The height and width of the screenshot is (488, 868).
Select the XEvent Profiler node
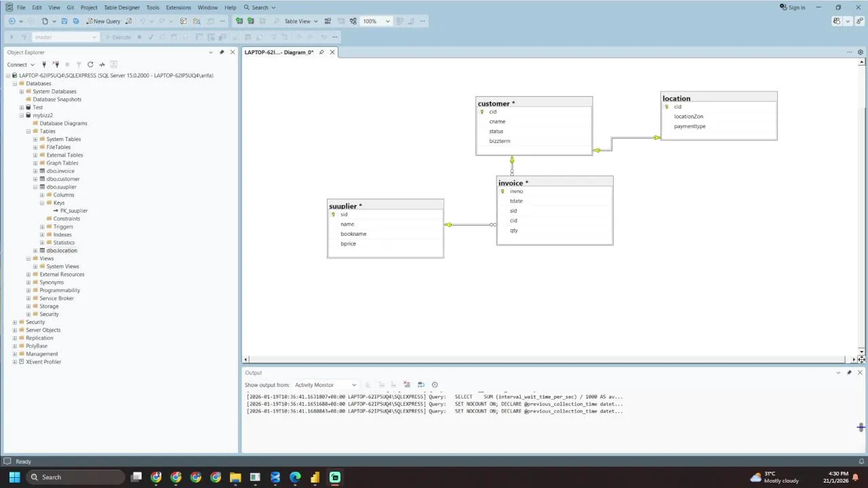coord(43,362)
